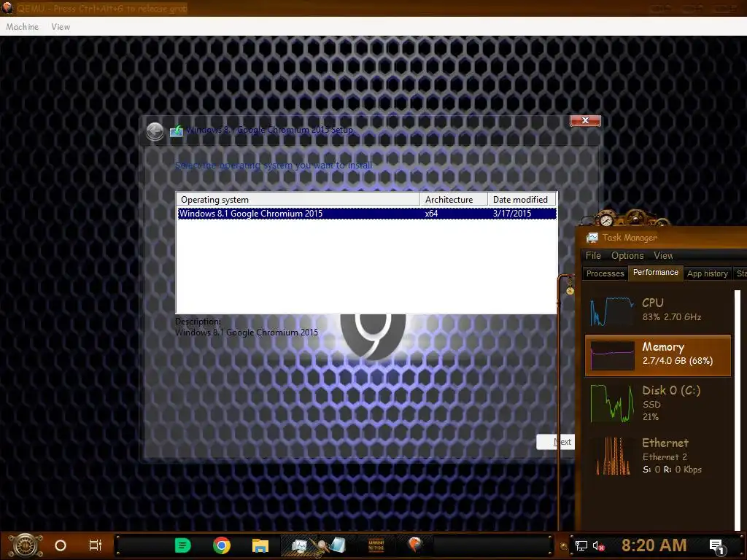This screenshot has height=560, width=747.
Task: Open Task Manager File menu
Action: pyautogui.click(x=593, y=256)
